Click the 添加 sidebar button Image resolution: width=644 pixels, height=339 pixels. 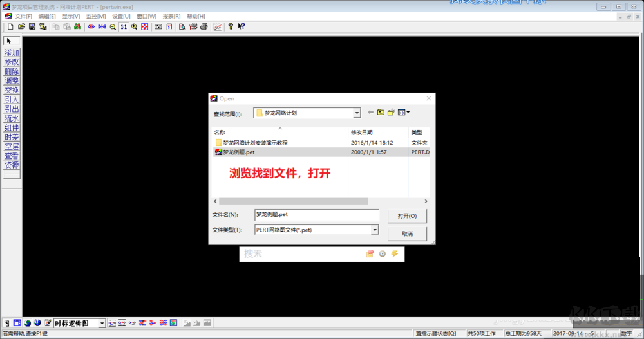coord(12,53)
